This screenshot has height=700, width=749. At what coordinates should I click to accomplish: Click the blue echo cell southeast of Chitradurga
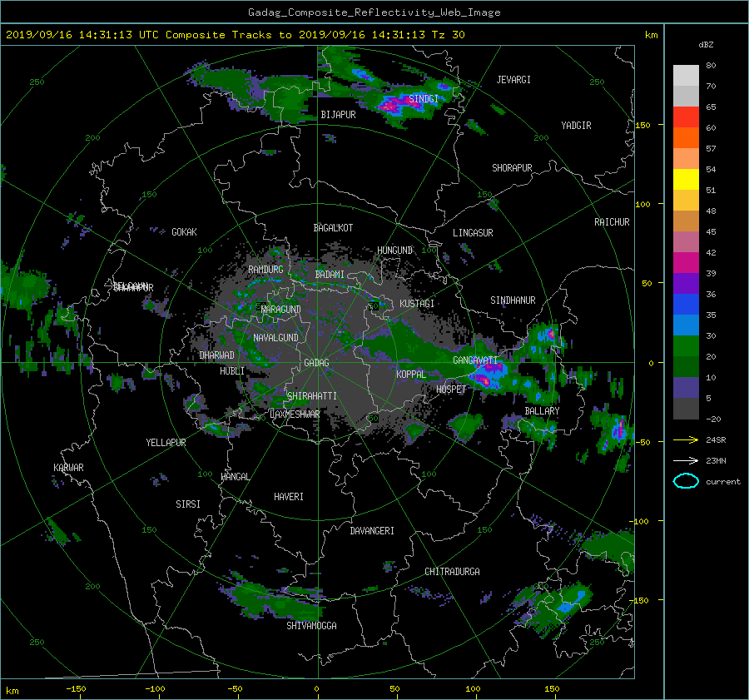tap(573, 602)
